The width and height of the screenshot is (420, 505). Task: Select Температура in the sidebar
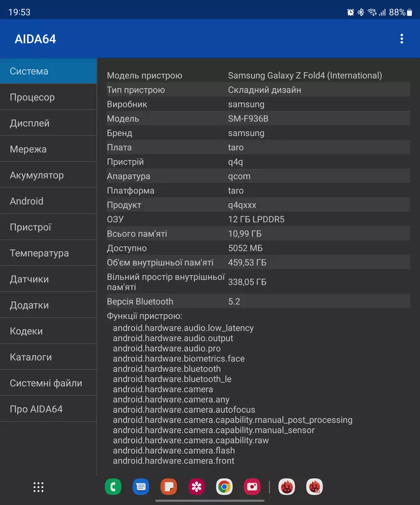click(x=48, y=253)
